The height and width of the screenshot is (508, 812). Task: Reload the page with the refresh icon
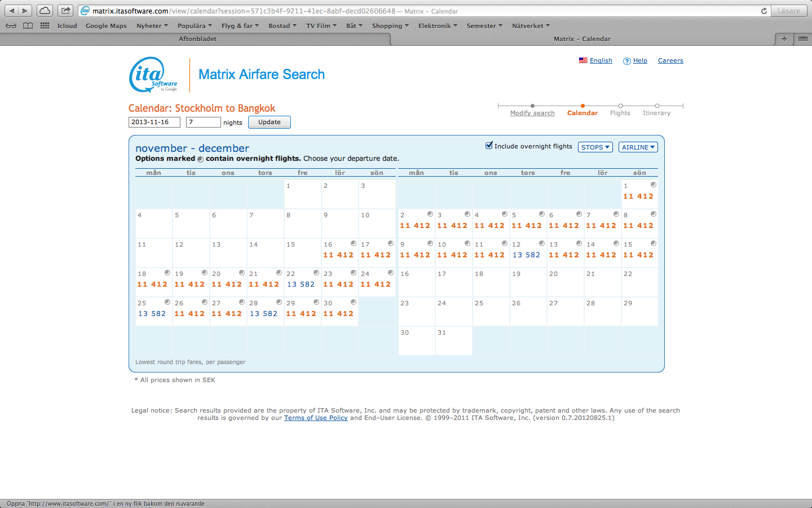(764, 11)
